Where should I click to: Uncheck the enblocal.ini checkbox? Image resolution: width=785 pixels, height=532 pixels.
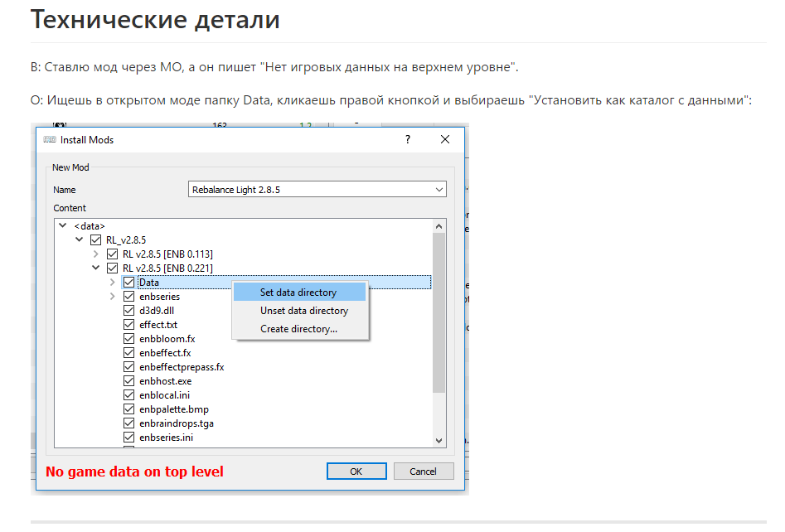click(128, 395)
